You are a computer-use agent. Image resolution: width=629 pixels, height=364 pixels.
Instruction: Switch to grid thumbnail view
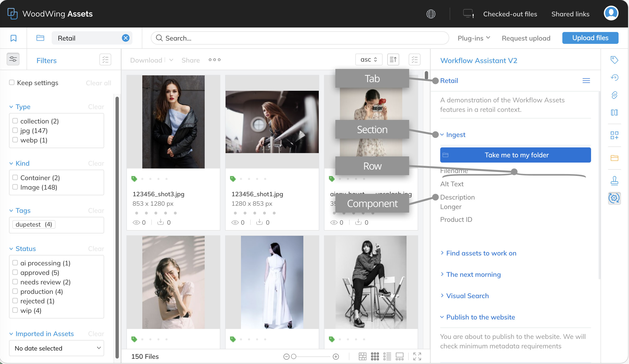[375, 356]
